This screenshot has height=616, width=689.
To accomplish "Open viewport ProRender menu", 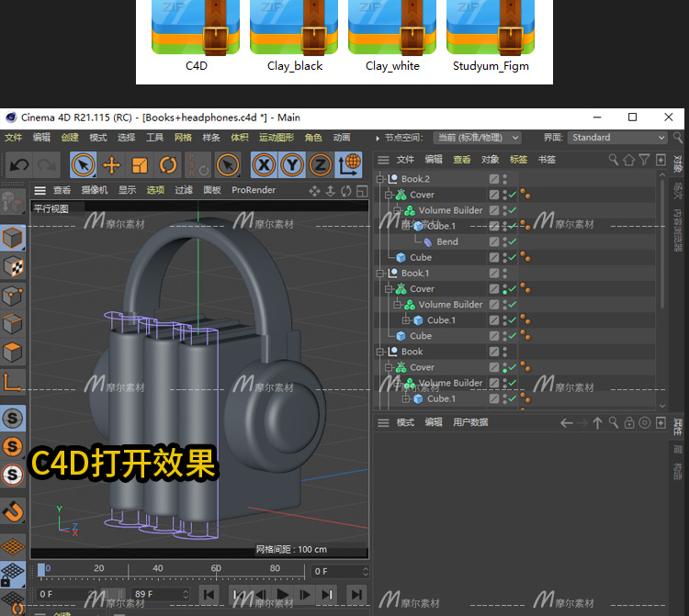I will tap(254, 190).
